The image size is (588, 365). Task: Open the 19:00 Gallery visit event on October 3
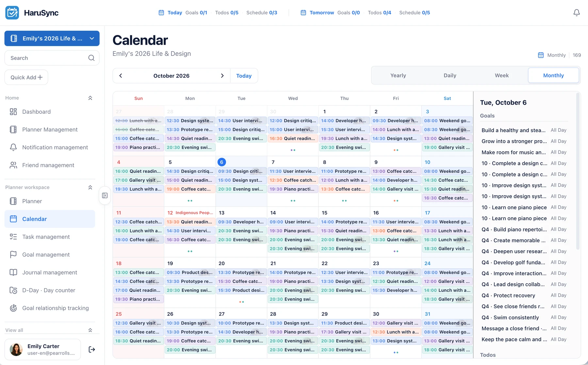[447, 147]
